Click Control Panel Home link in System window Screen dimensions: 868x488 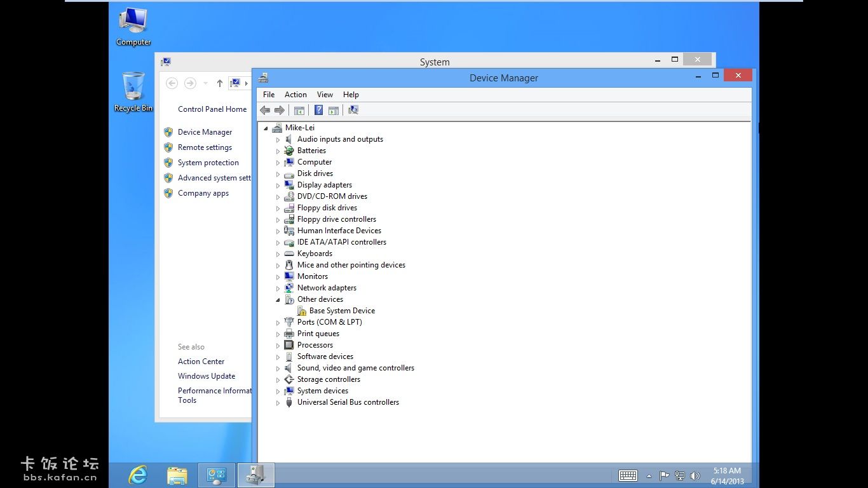click(x=212, y=109)
